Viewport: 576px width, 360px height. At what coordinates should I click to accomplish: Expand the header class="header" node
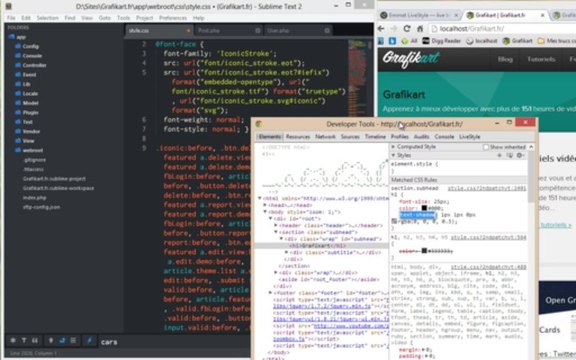[x=276, y=225]
